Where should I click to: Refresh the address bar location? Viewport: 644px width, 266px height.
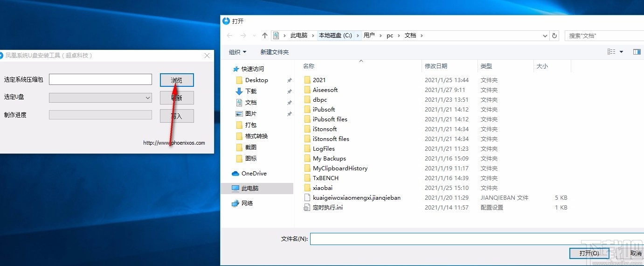[x=554, y=35]
